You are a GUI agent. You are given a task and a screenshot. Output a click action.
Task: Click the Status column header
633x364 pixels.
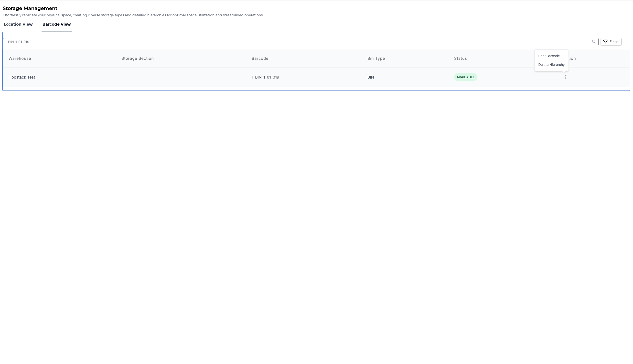coord(460,59)
